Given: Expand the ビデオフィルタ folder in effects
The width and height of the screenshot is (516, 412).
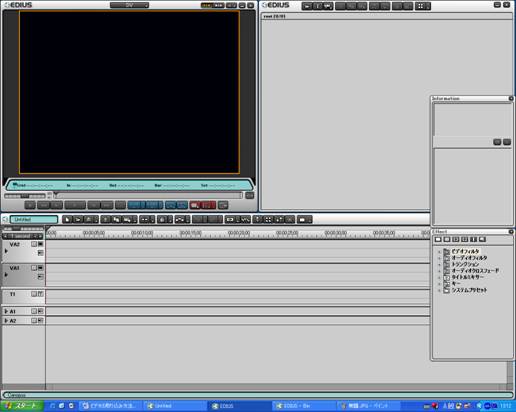Looking at the screenshot, I should [x=439, y=252].
